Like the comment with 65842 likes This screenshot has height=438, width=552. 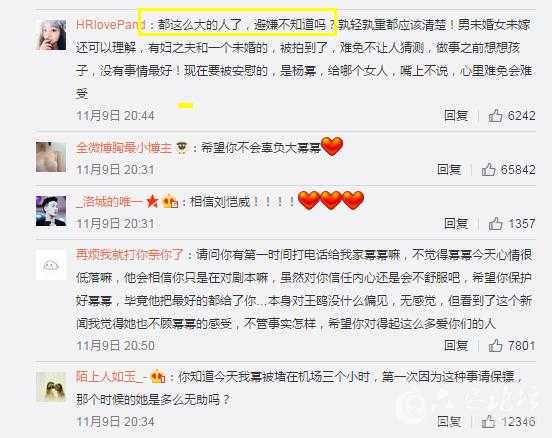(488, 169)
